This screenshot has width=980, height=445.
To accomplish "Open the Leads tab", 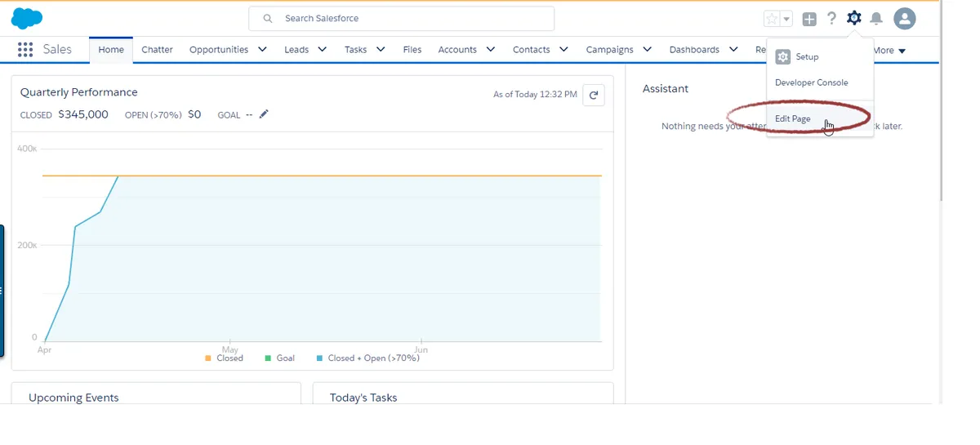I will (296, 50).
